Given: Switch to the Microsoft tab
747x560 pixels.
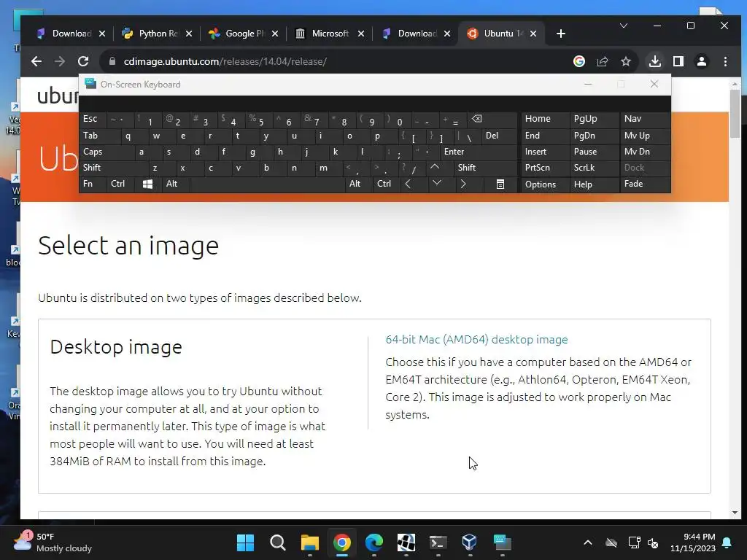Looking at the screenshot, I should click(329, 34).
